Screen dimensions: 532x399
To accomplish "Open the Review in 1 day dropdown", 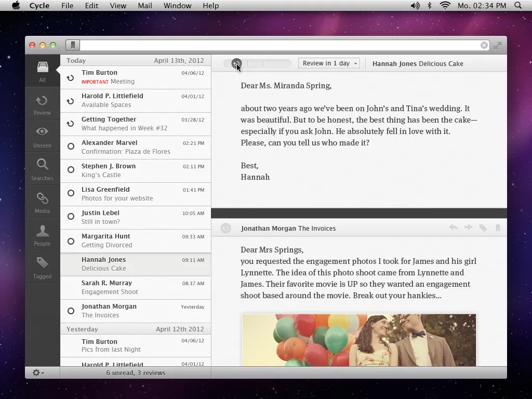I will pos(329,63).
